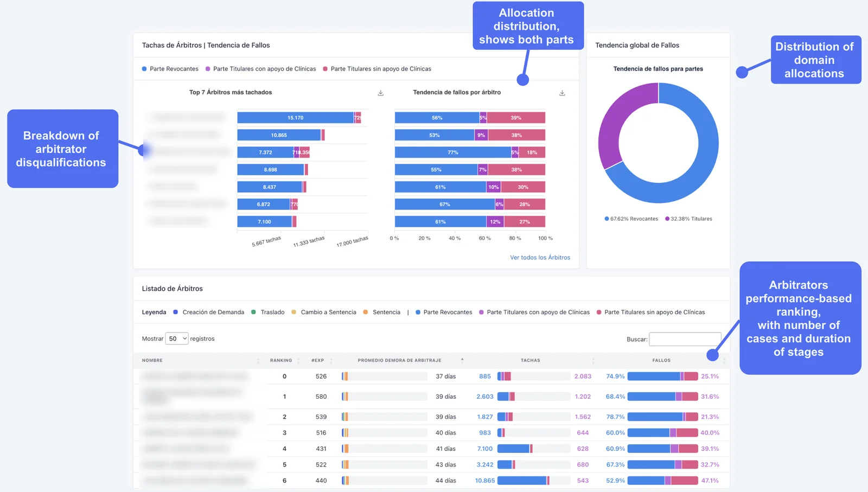Click the sort arrows of the TACHAS column
The image size is (868, 492).
[x=593, y=361]
